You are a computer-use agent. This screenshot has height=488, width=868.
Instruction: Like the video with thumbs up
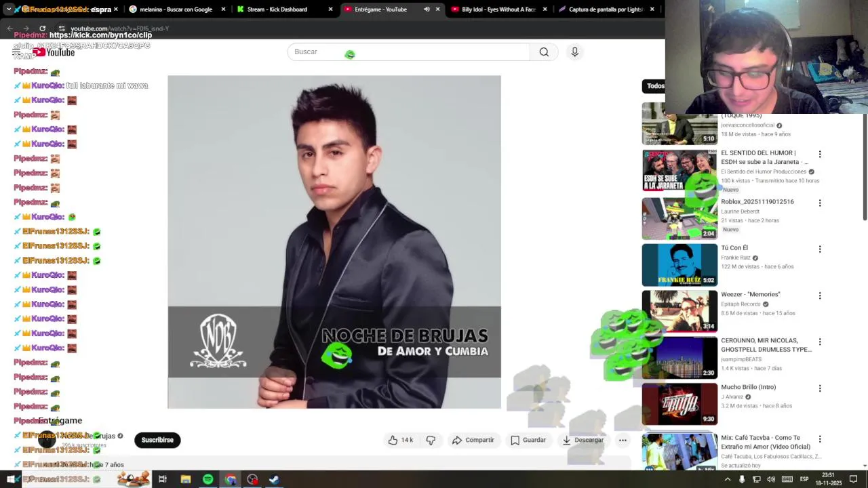point(400,440)
